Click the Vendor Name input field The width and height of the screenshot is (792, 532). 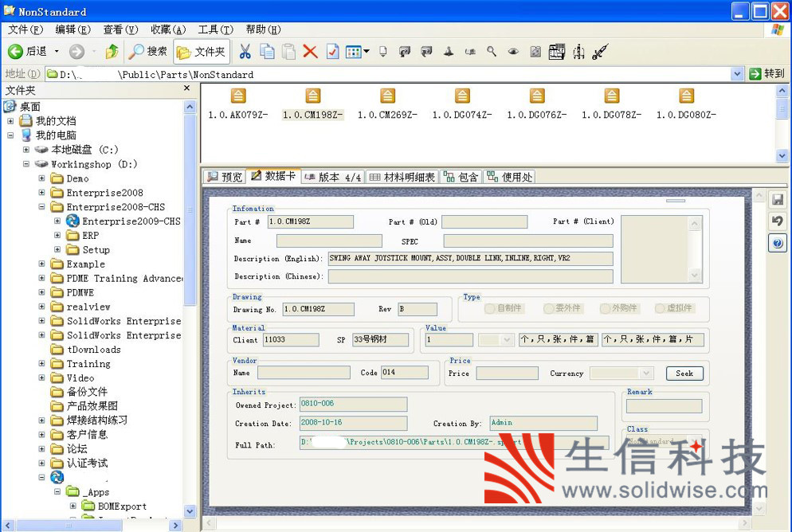[304, 373]
